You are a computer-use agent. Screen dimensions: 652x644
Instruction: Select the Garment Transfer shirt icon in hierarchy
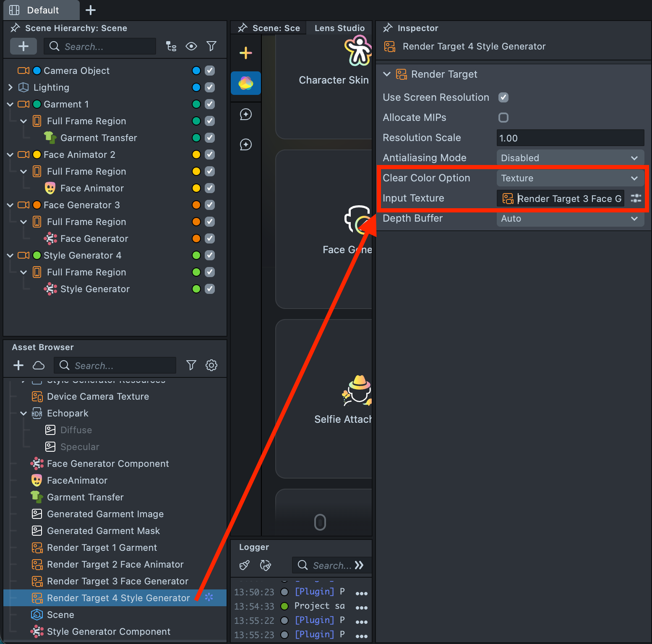pyautogui.click(x=50, y=138)
